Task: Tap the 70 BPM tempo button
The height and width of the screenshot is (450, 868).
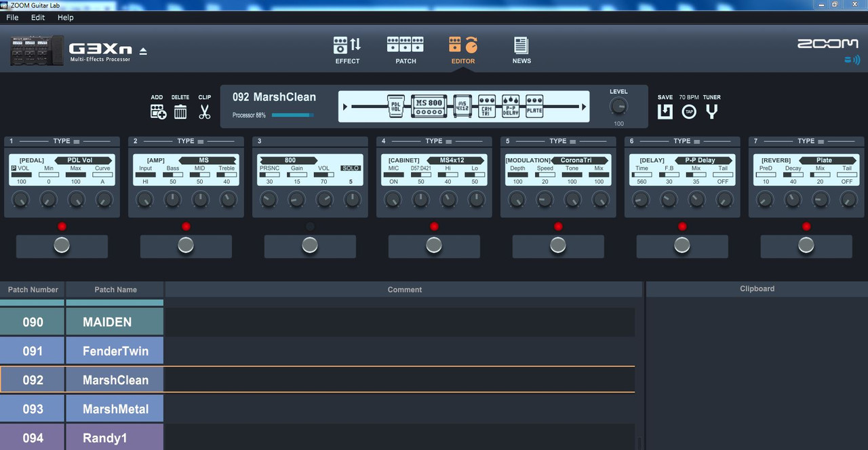Action: pyautogui.click(x=689, y=111)
